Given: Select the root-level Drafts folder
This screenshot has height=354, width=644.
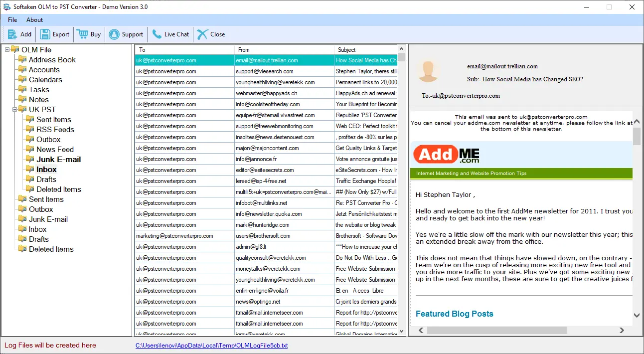Looking at the screenshot, I should tap(39, 239).
